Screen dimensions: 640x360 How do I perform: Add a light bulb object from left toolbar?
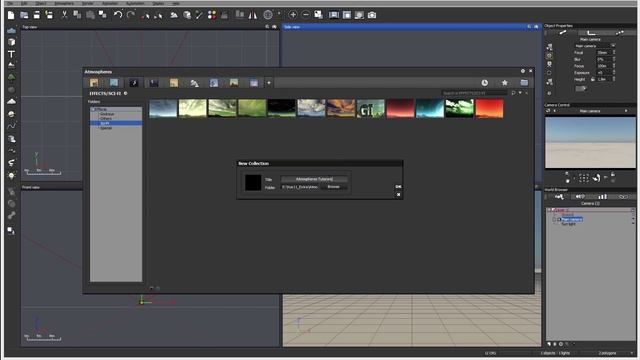coord(11,176)
